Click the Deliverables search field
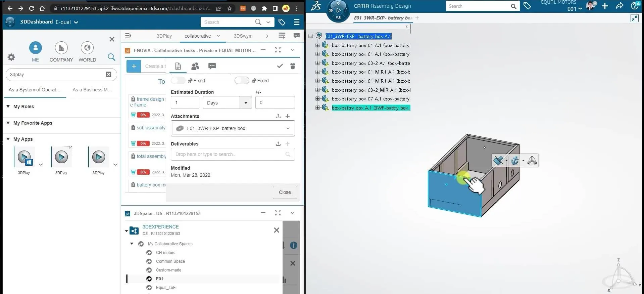This screenshot has width=644, height=294. point(233,154)
